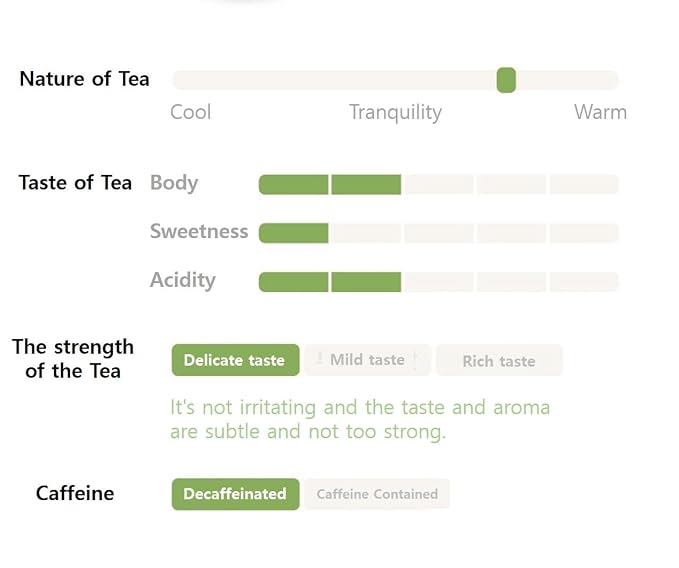Click the Warm label under the slider
This screenshot has width=679, height=568.
tap(600, 112)
